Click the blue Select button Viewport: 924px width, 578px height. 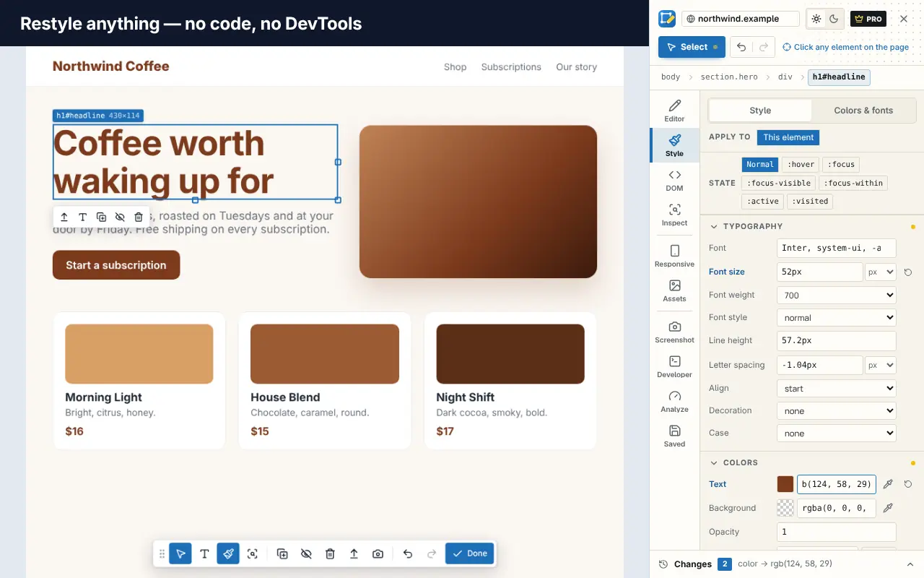[692, 47]
